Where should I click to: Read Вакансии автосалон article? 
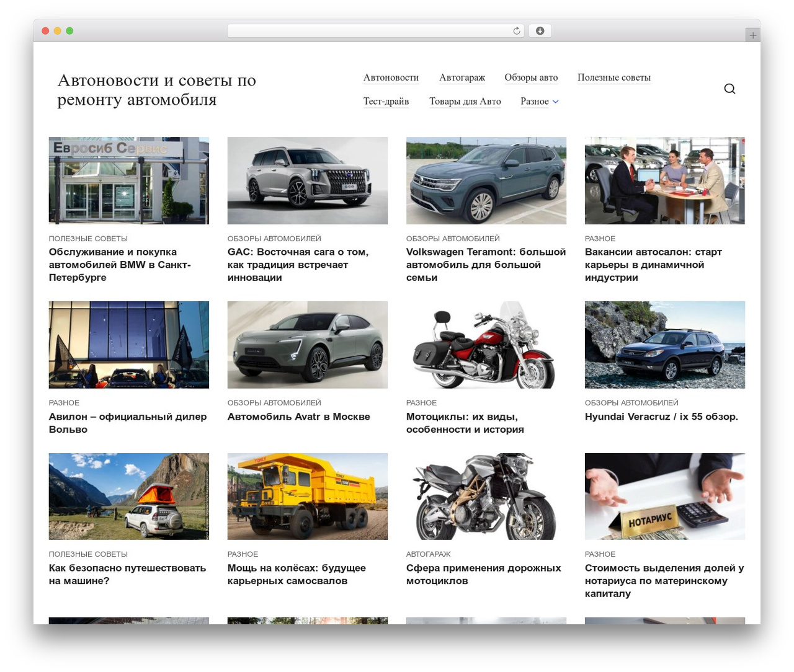pyautogui.click(x=653, y=265)
